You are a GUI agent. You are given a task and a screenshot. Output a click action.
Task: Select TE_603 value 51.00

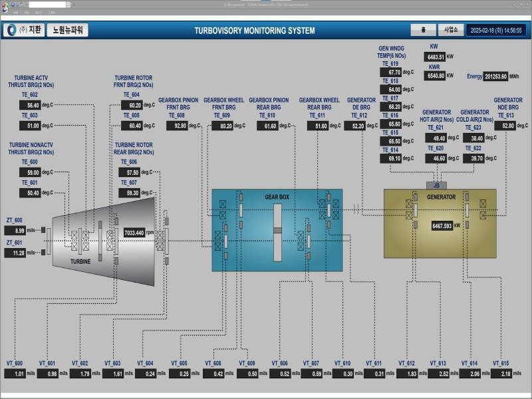point(30,126)
